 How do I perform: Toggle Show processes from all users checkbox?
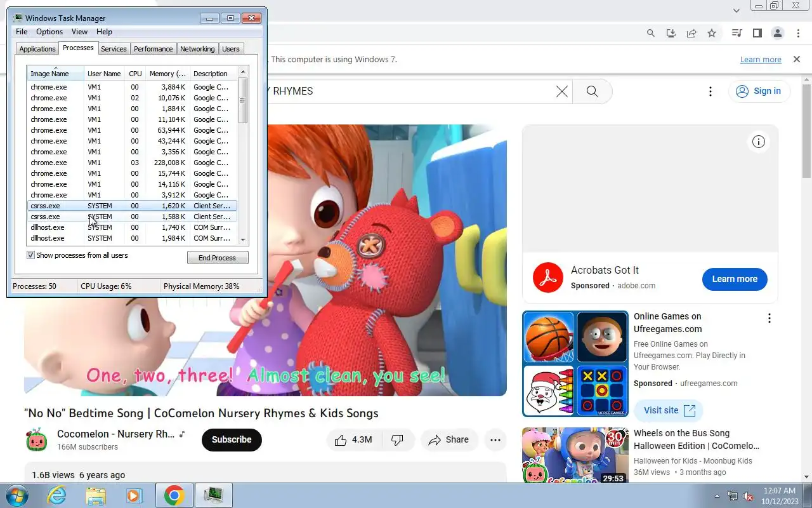point(30,255)
